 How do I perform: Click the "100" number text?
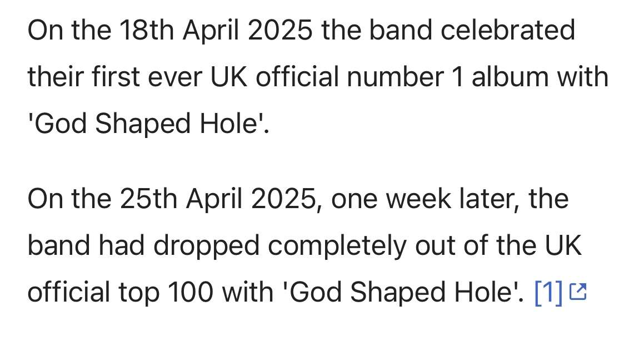[x=191, y=292]
